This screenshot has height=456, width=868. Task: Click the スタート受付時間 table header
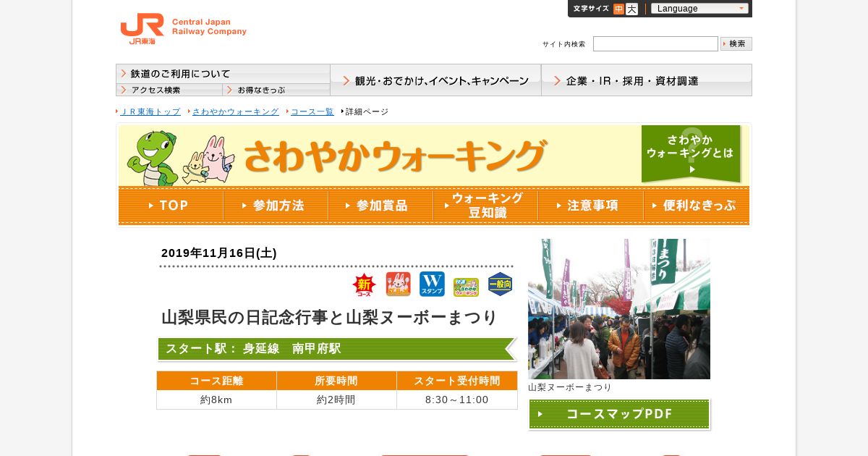tap(457, 381)
